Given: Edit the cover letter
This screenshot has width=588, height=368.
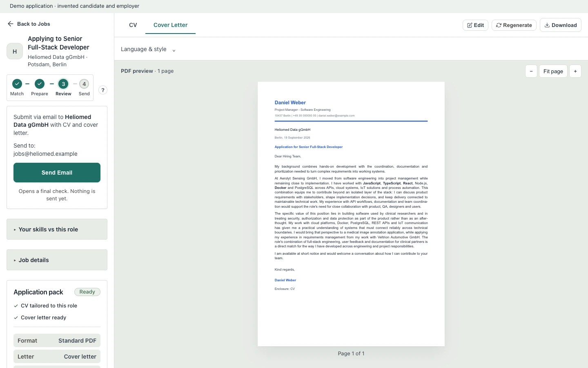Looking at the screenshot, I should (x=475, y=25).
